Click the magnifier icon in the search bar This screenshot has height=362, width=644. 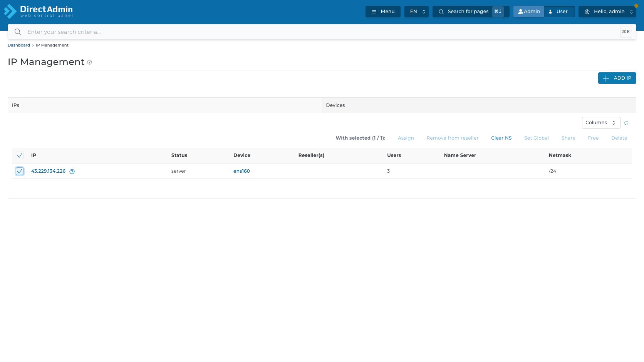tap(18, 32)
